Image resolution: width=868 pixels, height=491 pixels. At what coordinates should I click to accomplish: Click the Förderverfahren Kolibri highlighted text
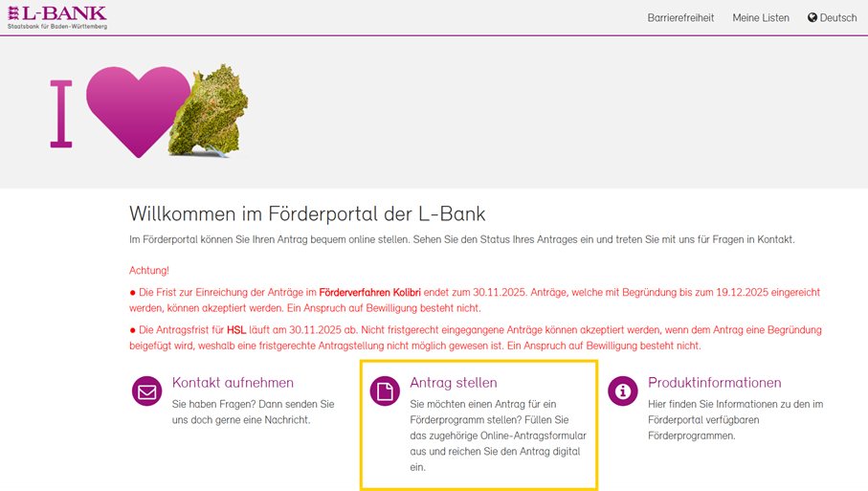point(369,292)
